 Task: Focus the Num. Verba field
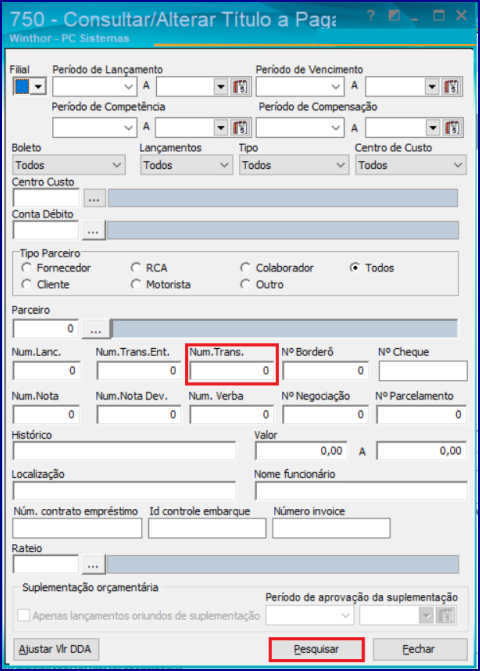pyautogui.click(x=231, y=415)
